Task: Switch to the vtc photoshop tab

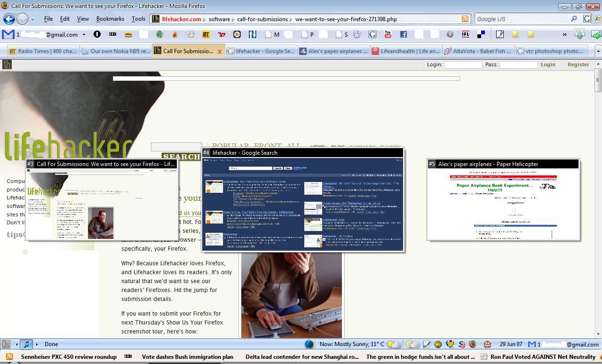Action: click(x=551, y=51)
